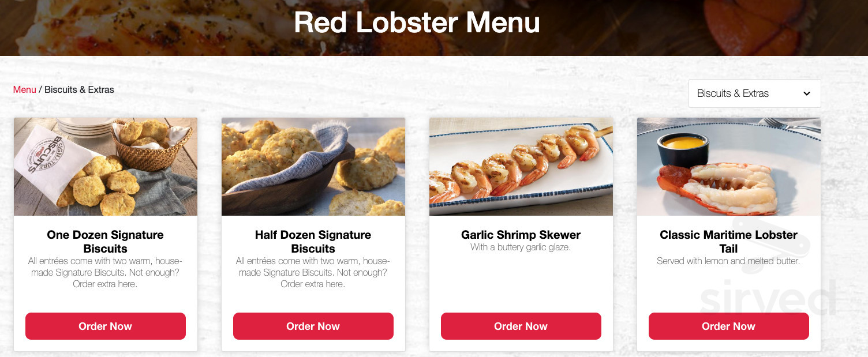This screenshot has height=357, width=868.
Task: Order One Dozen Signature Biscuits now
Action: (x=106, y=326)
